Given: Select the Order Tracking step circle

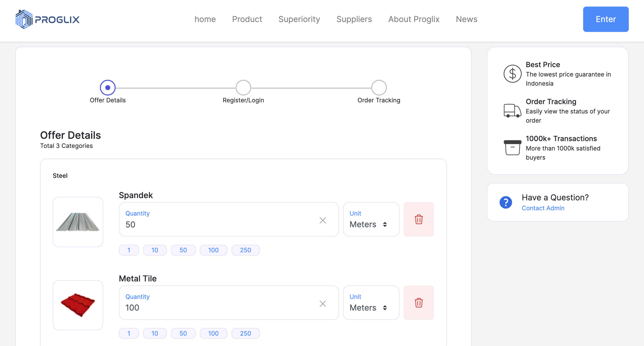Looking at the screenshot, I should (379, 88).
